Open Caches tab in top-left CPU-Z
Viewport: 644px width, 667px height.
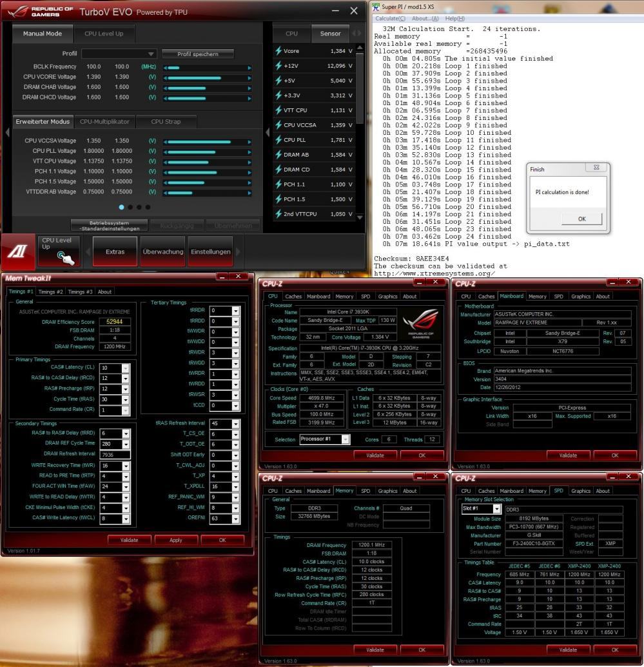(x=293, y=297)
